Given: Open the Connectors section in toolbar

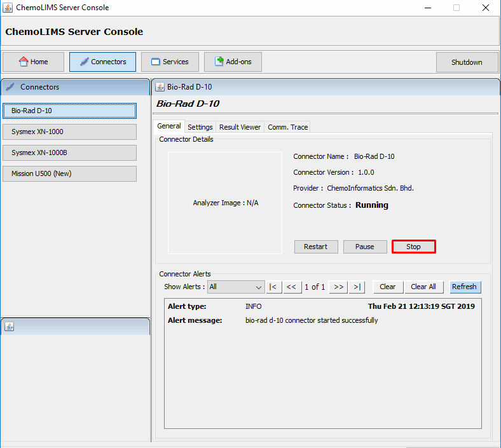Looking at the screenshot, I should 102,62.
